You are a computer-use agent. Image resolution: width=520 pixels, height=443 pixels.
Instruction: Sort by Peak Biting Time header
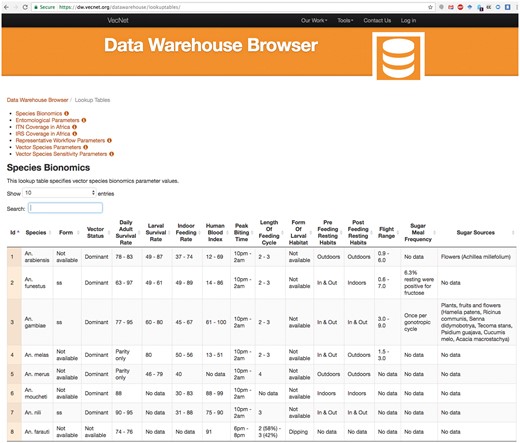(243, 232)
